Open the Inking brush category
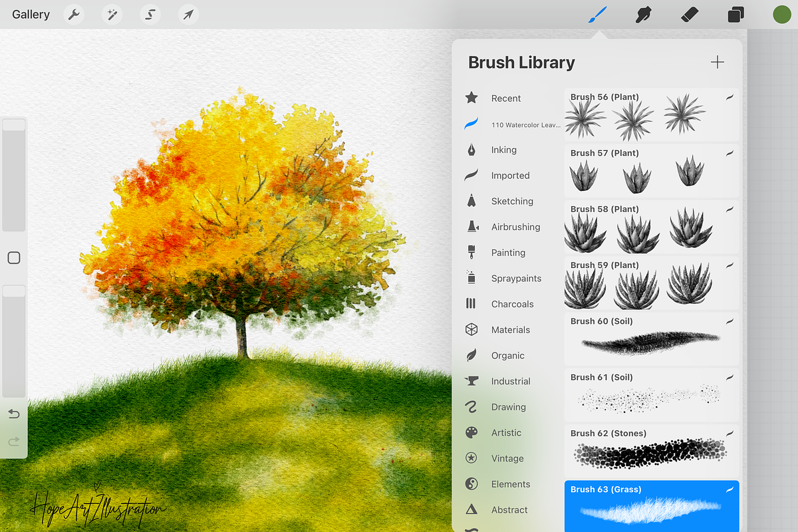Viewport: 798px width, 532px height. (503, 150)
